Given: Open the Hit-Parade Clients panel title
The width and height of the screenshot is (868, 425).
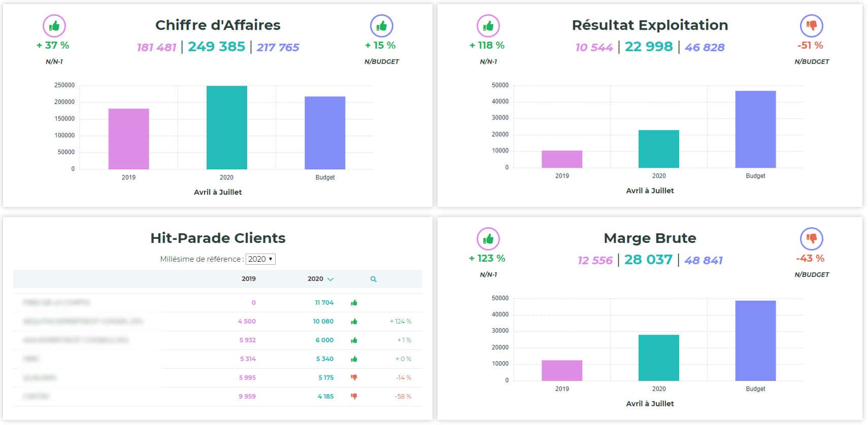Looking at the screenshot, I should click(218, 238).
